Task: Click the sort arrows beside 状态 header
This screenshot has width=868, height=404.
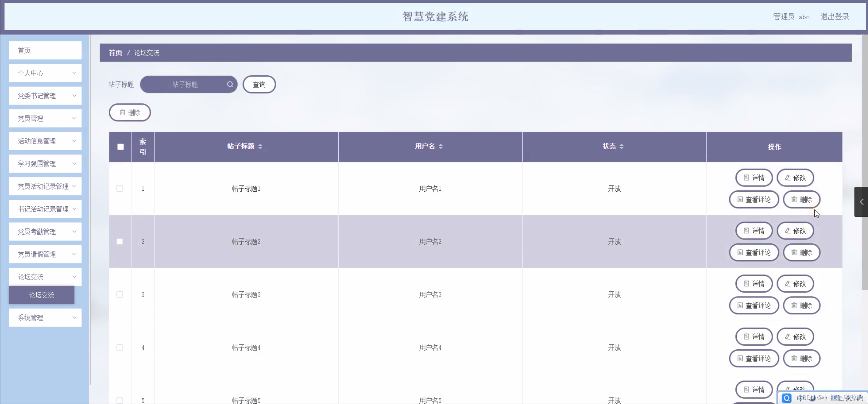Action: tap(621, 147)
